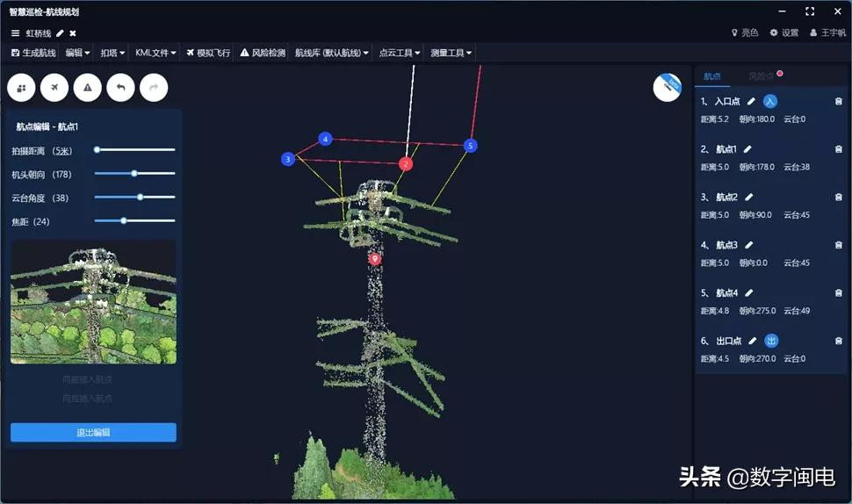Select the 4、航点3 list row

[x=771, y=254]
